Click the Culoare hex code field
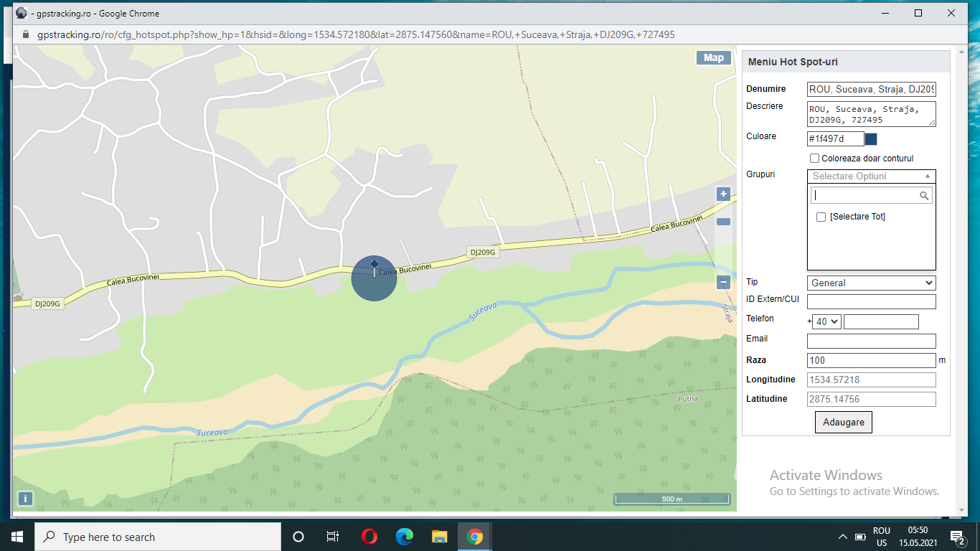The height and width of the screenshot is (551, 980). coord(835,138)
